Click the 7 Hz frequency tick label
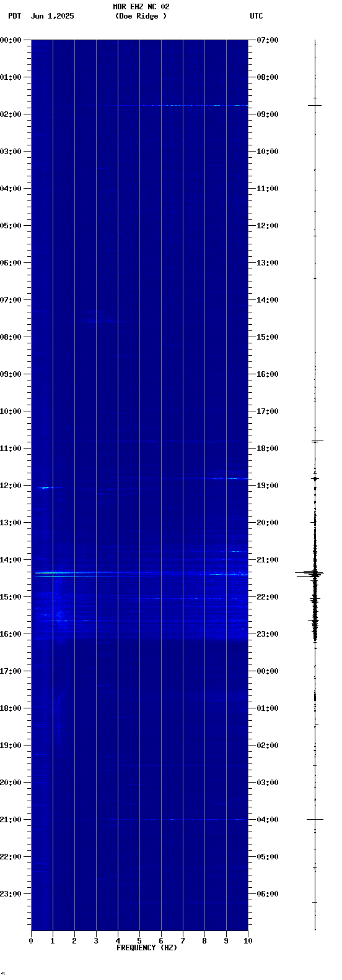Screen dimensions: 342x980 pos(183,941)
